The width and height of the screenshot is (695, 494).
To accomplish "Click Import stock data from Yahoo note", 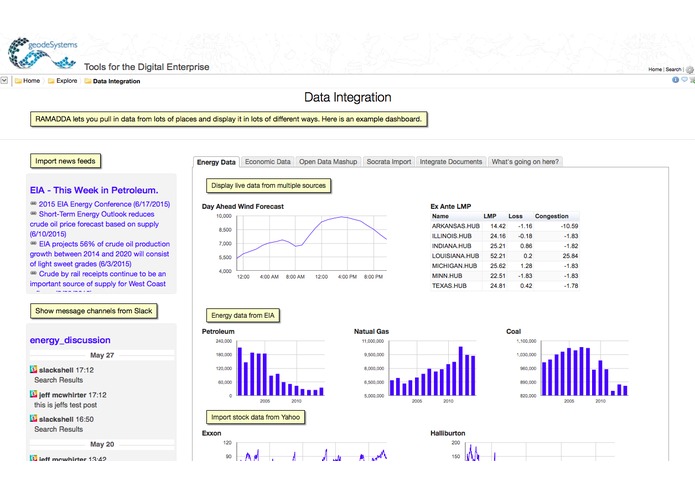I will point(255,417).
